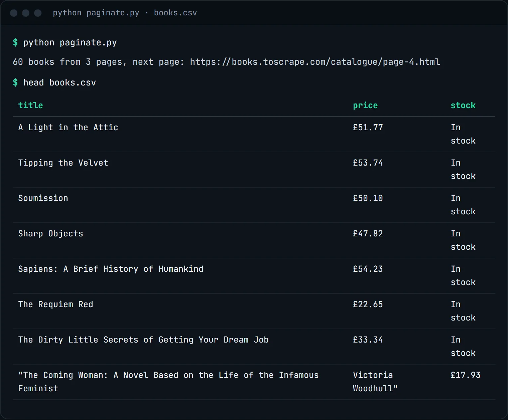Click the £53.74 price value
508x420 pixels.
[x=368, y=163]
